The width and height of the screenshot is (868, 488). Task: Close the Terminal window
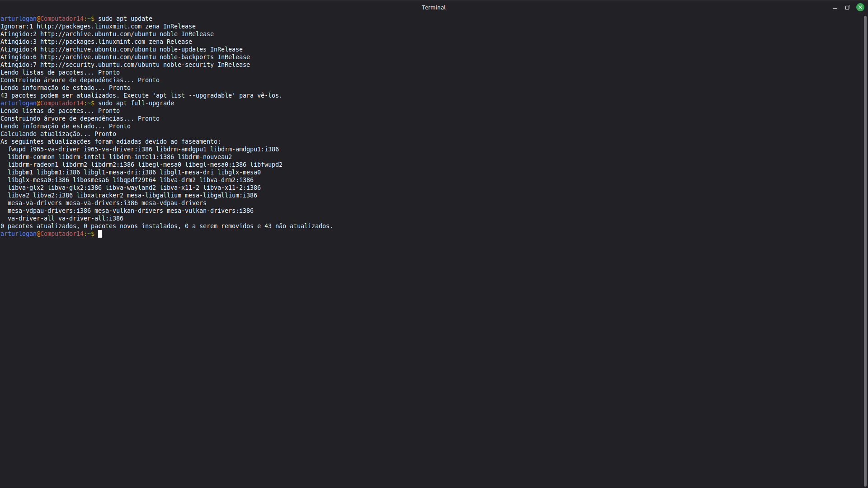pos(860,7)
